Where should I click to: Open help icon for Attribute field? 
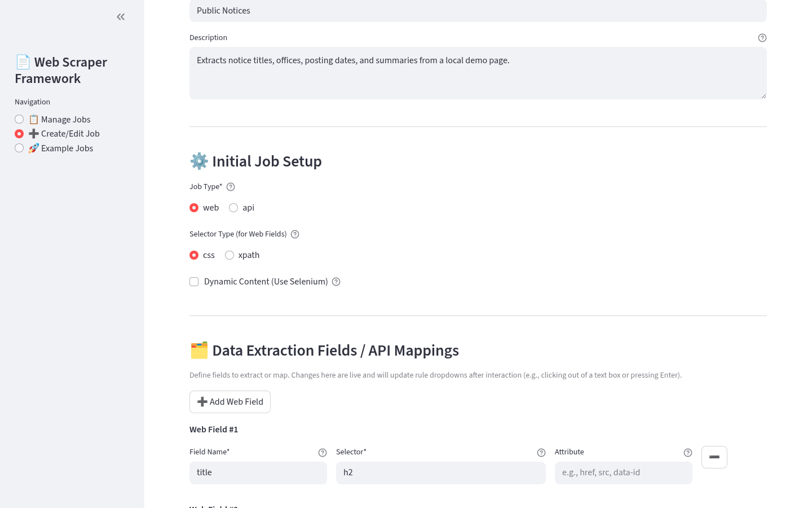688,453
